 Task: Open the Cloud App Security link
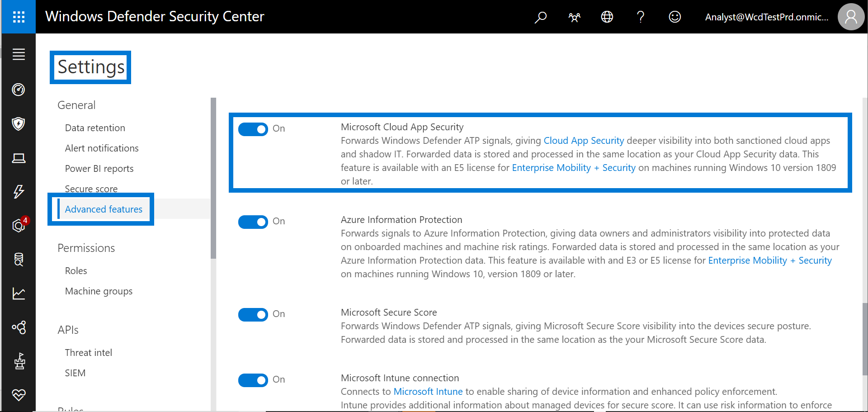[x=584, y=141]
